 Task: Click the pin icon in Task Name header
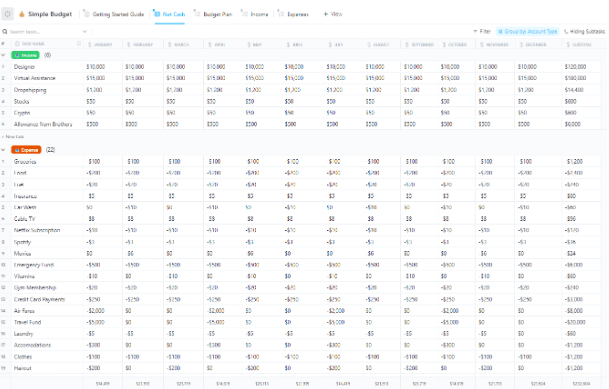click(79, 43)
